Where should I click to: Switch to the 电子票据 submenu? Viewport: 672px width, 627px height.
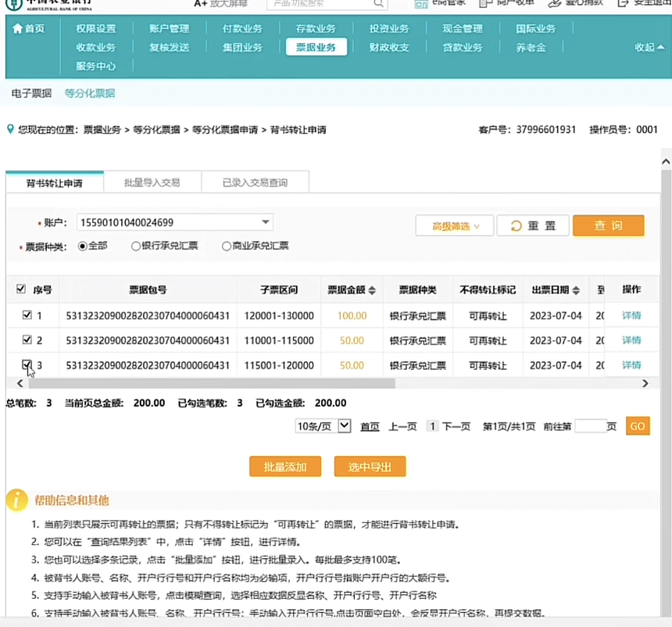click(x=32, y=93)
